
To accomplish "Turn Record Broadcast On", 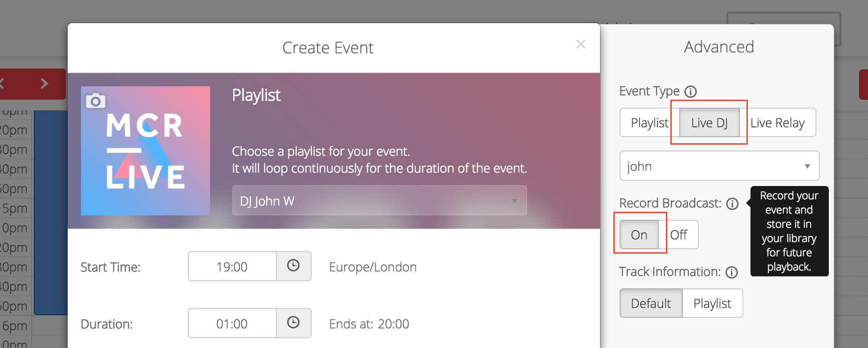I will point(639,235).
